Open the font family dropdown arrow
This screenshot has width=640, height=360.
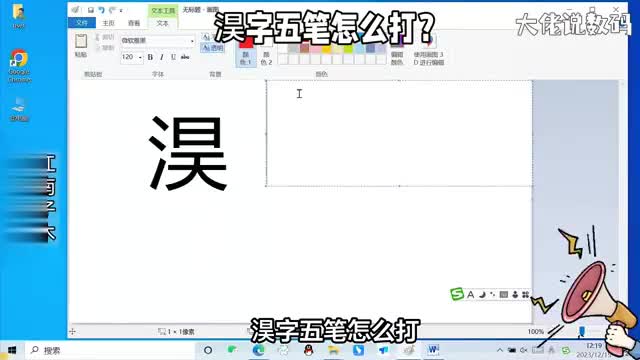click(x=192, y=41)
